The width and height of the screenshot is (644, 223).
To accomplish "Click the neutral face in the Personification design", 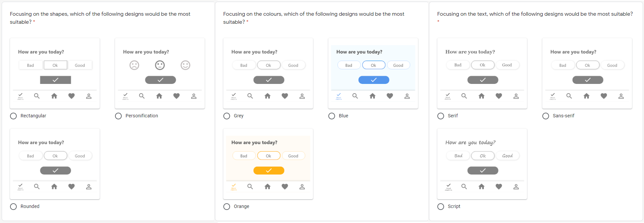I will [160, 65].
